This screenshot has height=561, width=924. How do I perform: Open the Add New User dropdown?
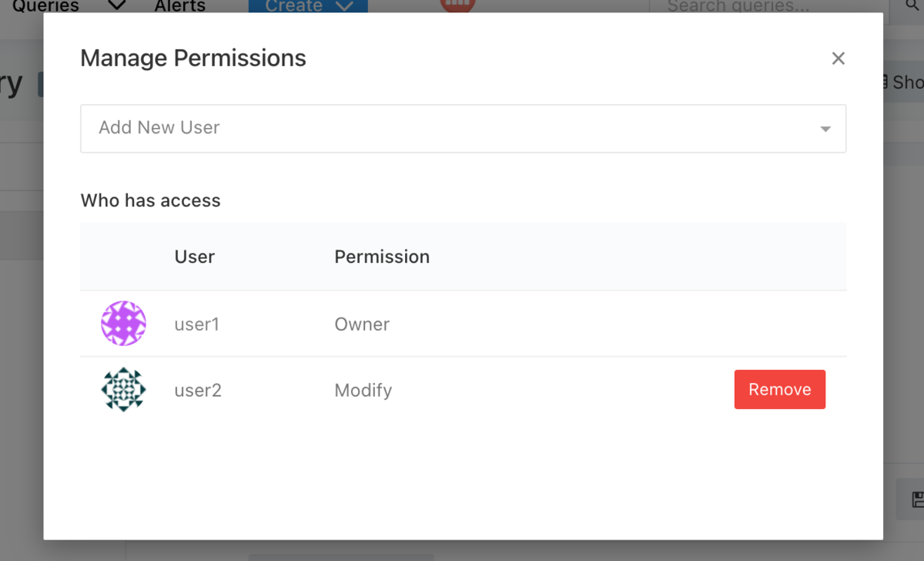pos(463,128)
